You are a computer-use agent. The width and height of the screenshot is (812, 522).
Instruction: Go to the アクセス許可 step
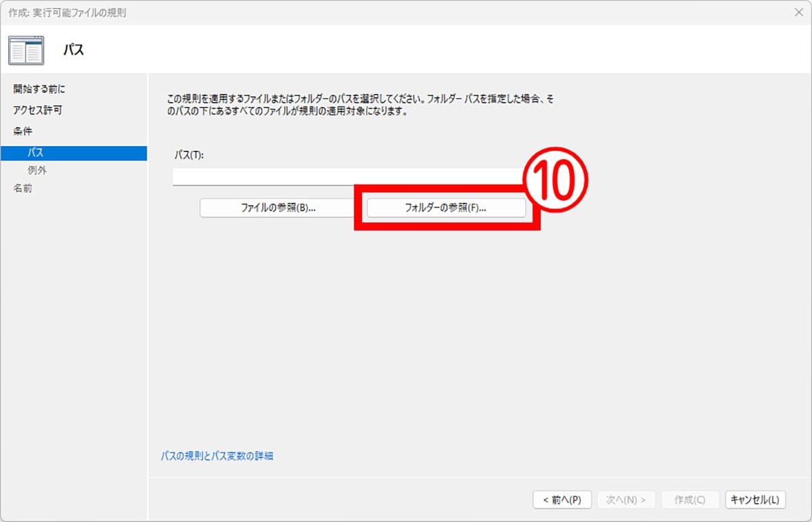(x=38, y=110)
